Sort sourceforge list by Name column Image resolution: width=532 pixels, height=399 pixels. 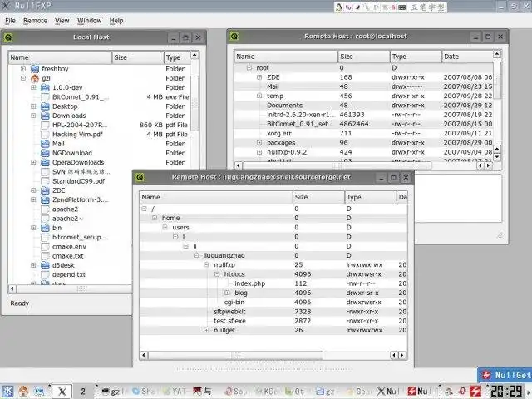216,197
